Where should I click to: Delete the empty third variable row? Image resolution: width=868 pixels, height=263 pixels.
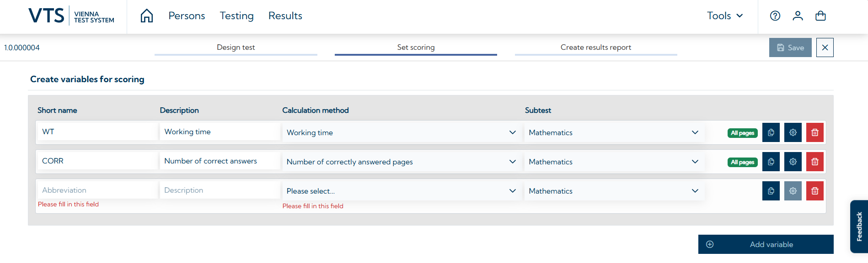(814, 191)
